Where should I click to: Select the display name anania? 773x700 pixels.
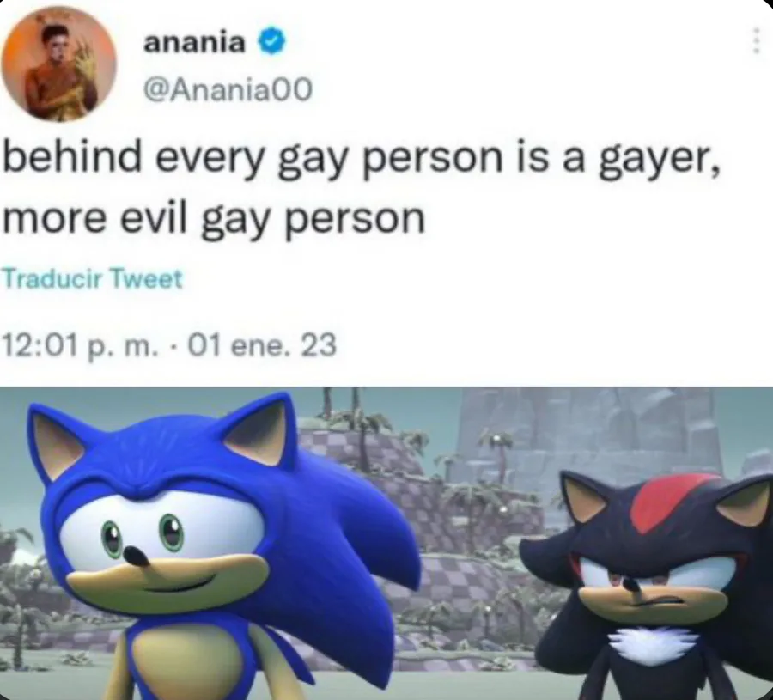tap(194, 44)
